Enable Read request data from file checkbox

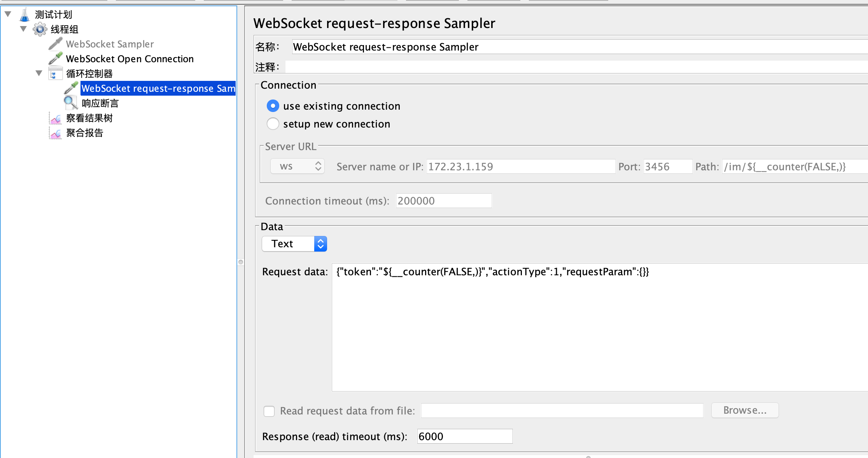[x=269, y=411]
